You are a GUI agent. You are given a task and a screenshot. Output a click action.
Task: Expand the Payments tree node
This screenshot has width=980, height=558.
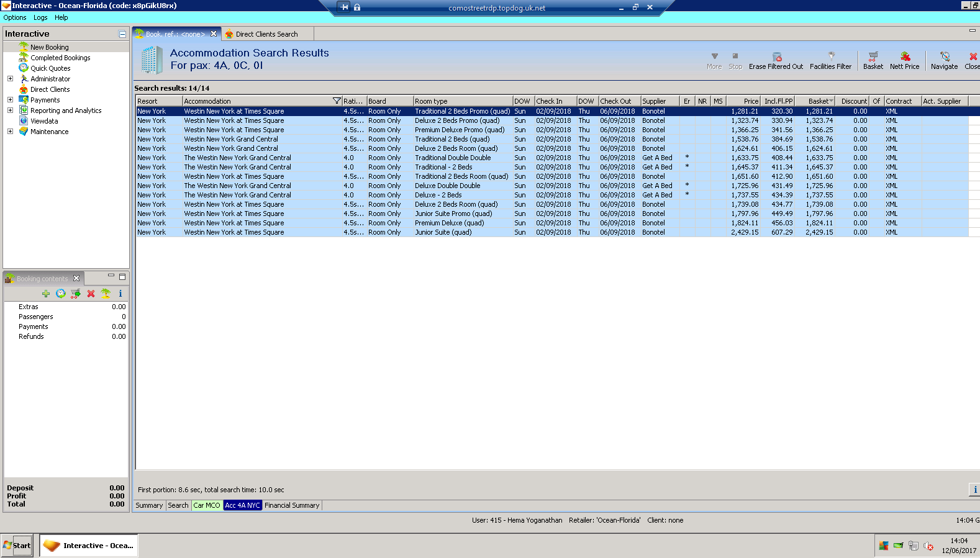[10, 100]
